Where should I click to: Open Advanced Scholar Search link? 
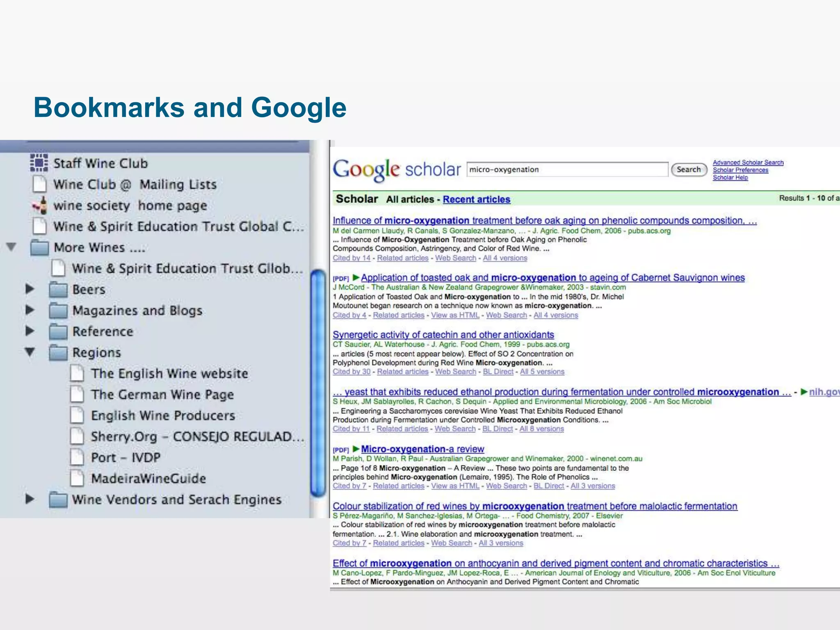(748, 162)
